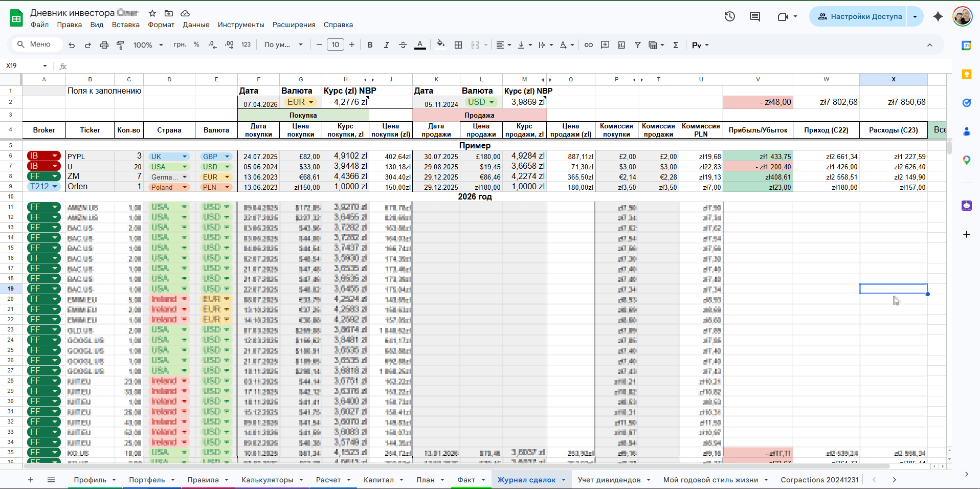This screenshot has height=489, width=980.
Task: Get add-ons with plus icon
Action: pyautogui.click(x=967, y=234)
